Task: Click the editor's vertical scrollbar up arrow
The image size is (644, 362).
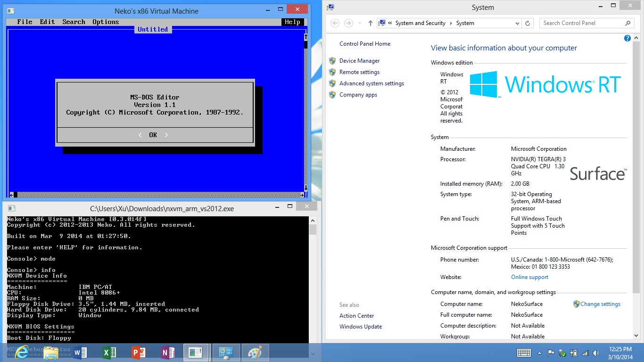Action: click(305, 37)
